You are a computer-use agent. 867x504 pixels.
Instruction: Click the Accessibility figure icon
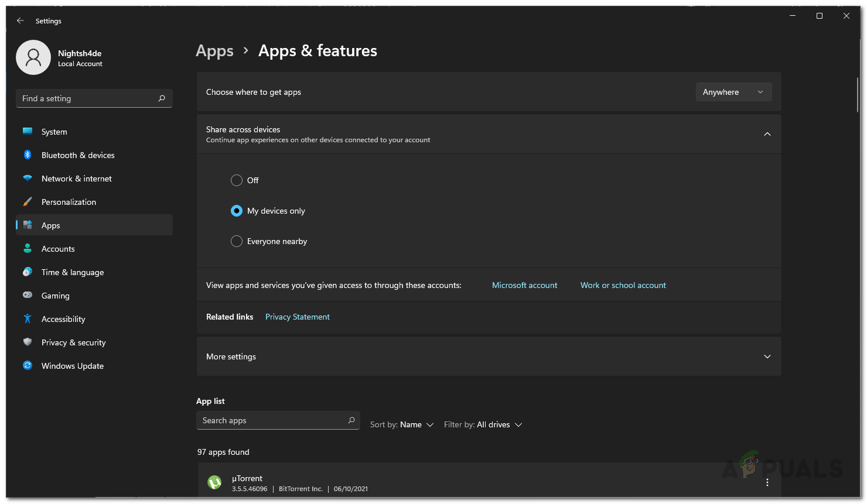coord(28,319)
